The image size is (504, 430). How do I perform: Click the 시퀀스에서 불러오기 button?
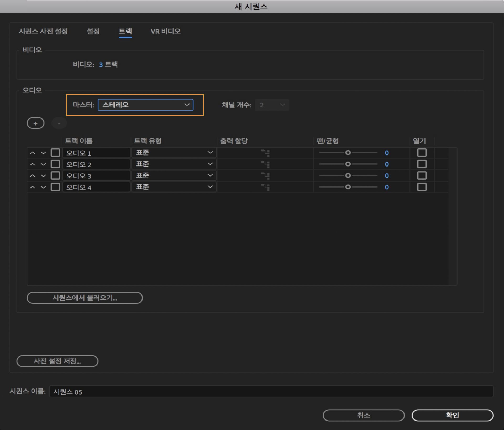(85, 298)
